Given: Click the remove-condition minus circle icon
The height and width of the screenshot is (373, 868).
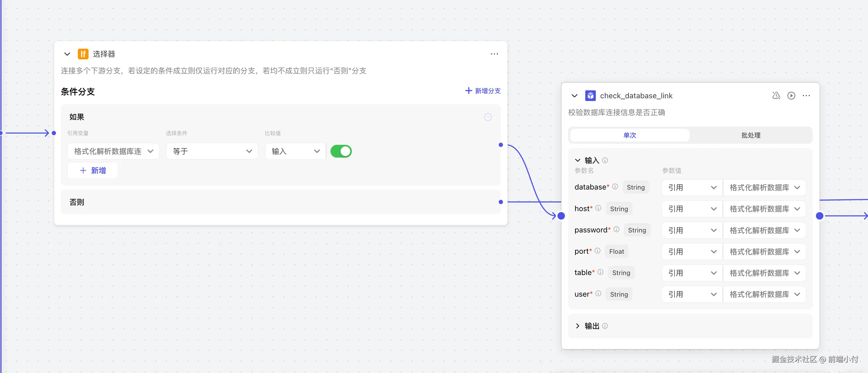Looking at the screenshot, I should (488, 117).
